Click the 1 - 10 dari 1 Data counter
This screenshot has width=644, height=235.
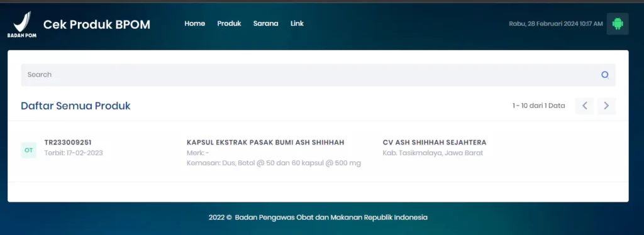coord(538,106)
